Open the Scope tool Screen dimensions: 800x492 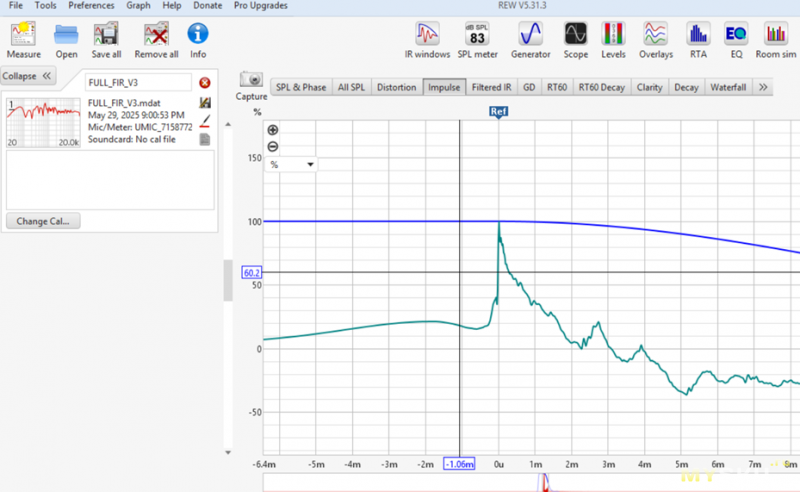tap(575, 39)
